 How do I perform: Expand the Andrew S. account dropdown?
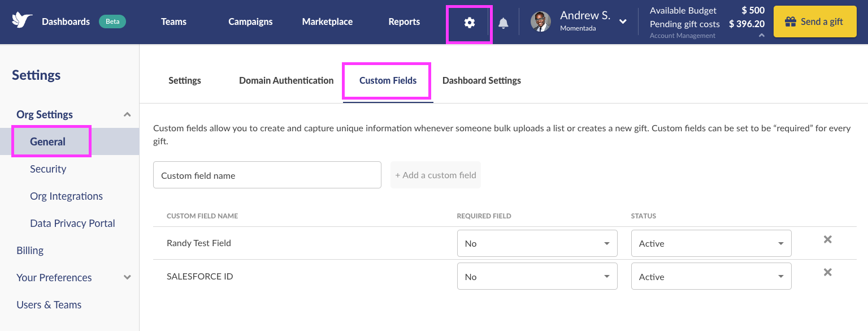tap(623, 22)
